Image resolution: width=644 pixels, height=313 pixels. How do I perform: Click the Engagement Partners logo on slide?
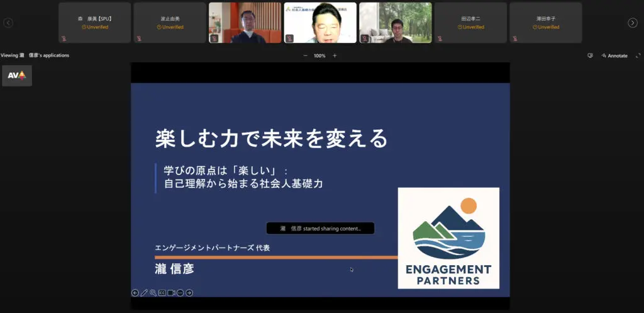pos(448,238)
